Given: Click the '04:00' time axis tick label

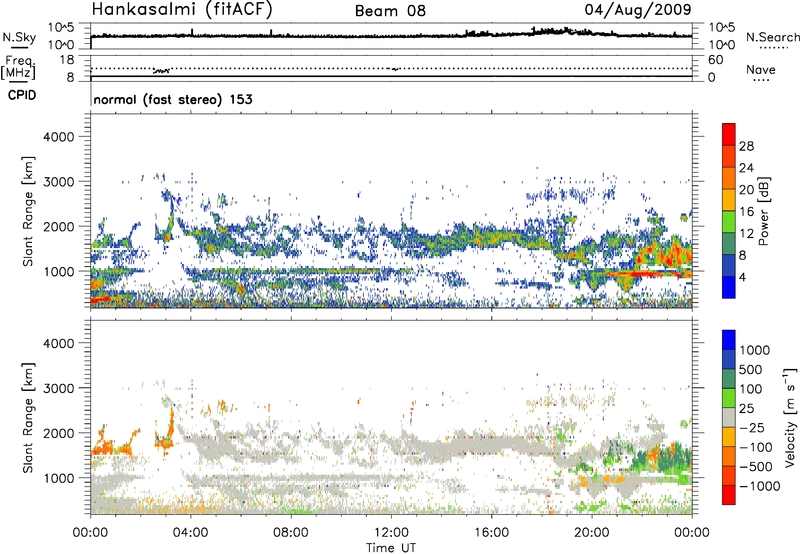Looking at the screenshot, I should point(190,533).
